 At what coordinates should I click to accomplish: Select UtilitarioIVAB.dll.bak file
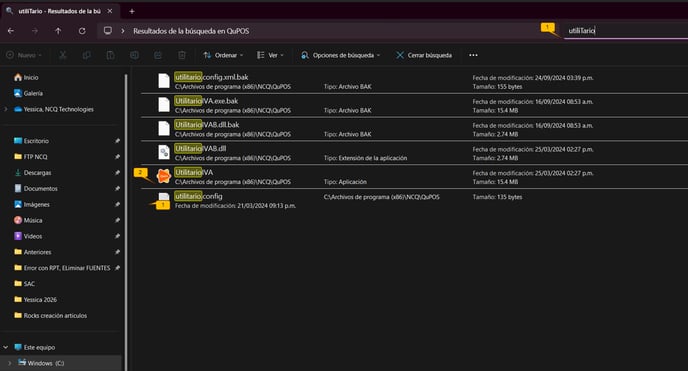(414, 129)
